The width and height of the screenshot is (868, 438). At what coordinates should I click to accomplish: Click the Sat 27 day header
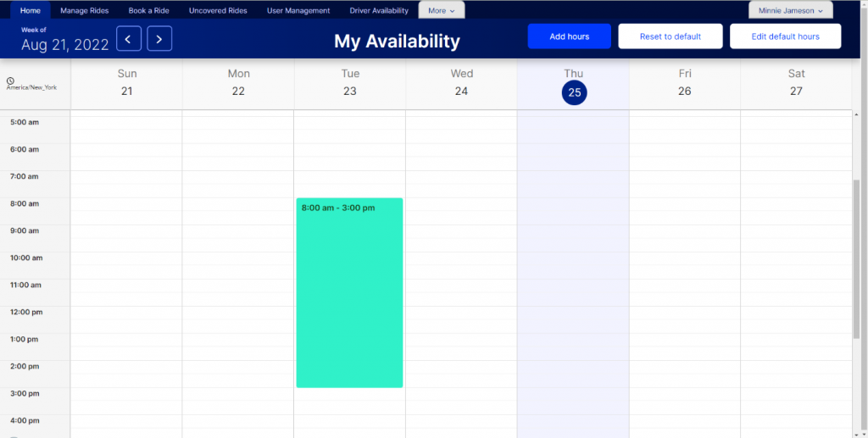796,83
